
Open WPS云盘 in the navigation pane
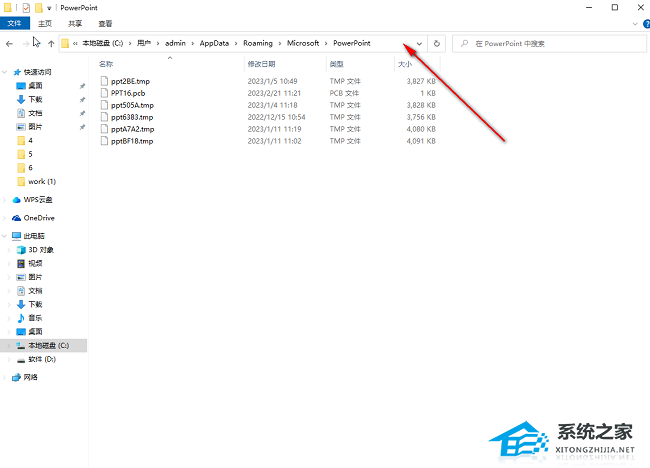(38, 200)
